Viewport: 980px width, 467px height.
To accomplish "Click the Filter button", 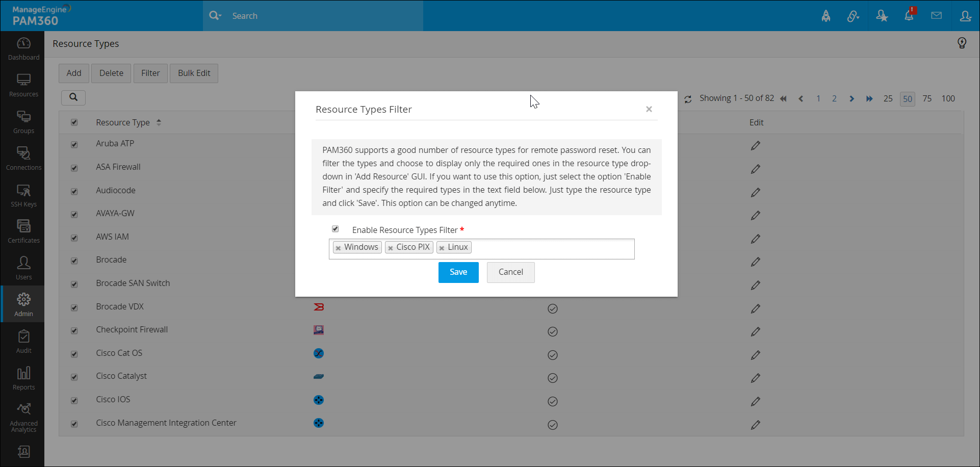I will [150, 73].
